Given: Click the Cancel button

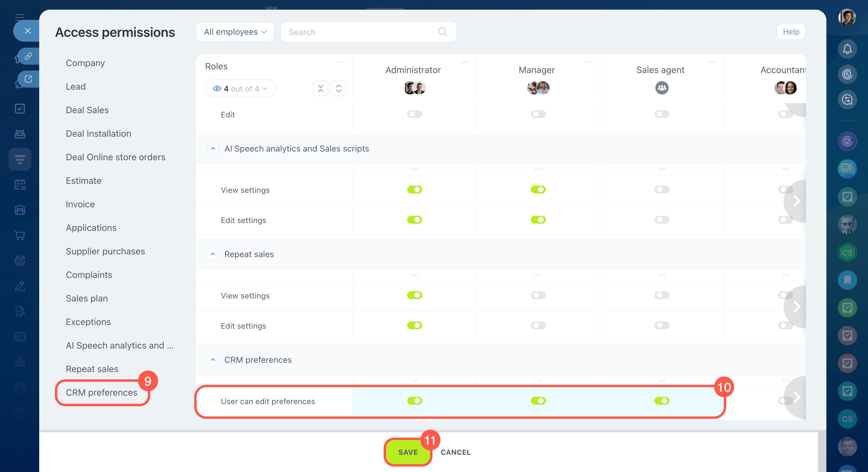Looking at the screenshot, I should pyautogui.click(x=455, y=452).
